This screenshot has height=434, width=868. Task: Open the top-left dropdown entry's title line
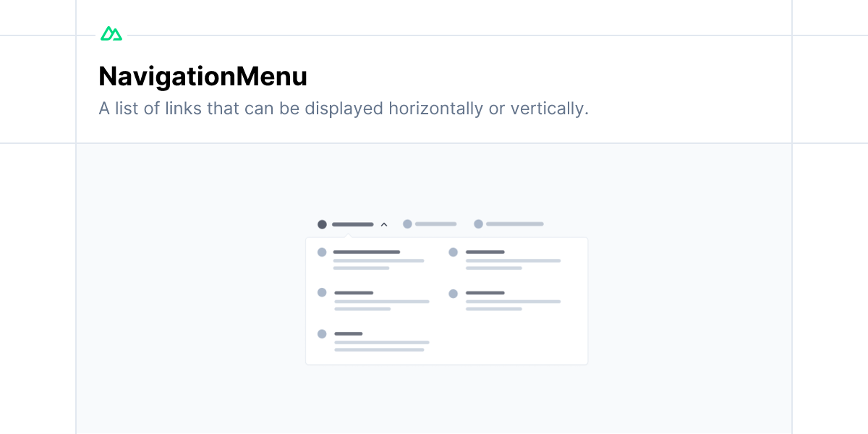pyautogui.click(x=367, y=252)
